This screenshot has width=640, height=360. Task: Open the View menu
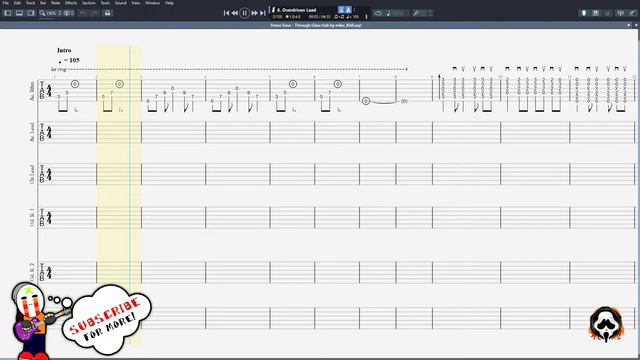click(x=136, y=3)
